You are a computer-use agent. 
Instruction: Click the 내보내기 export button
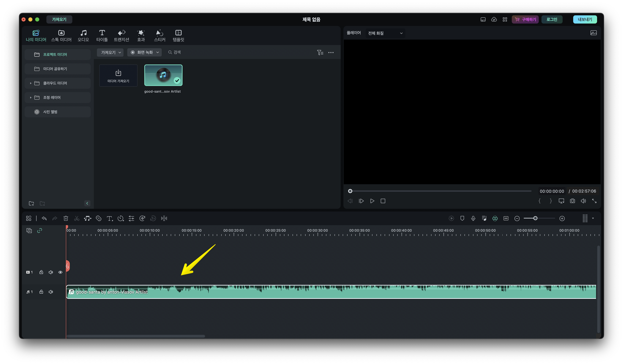(585, 19)
